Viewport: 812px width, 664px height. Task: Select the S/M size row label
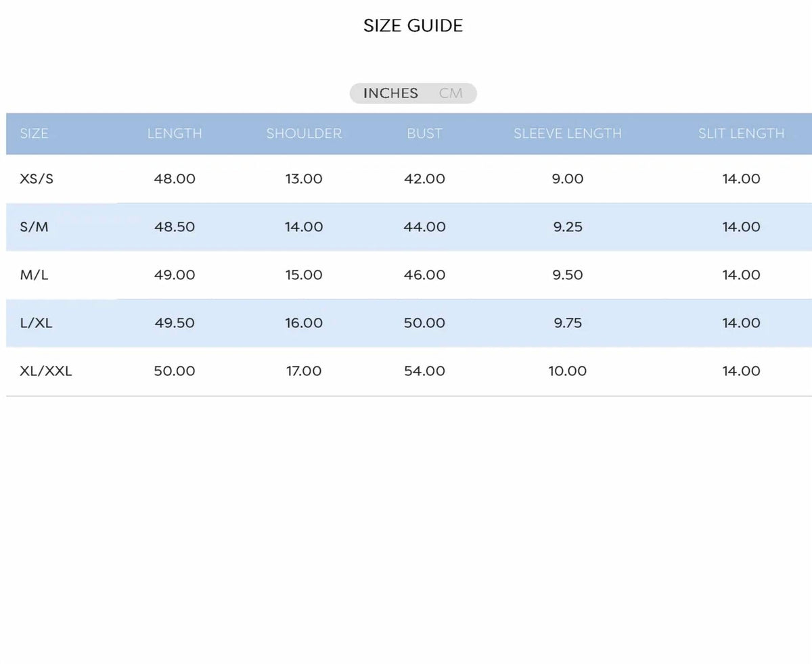click(34, 227)
